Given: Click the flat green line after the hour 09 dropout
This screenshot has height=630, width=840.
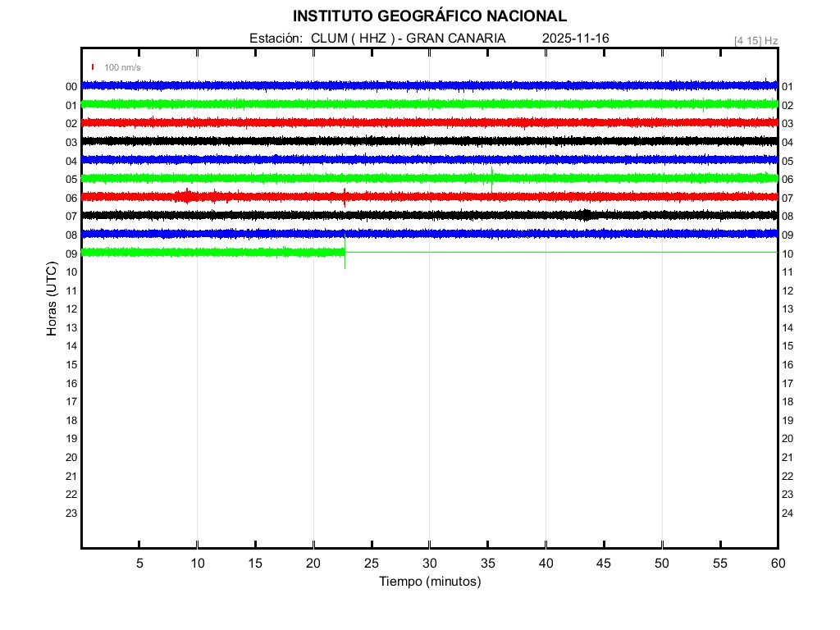Looking at the screenshot, I should pyautogui.click(x=558, y=252).
